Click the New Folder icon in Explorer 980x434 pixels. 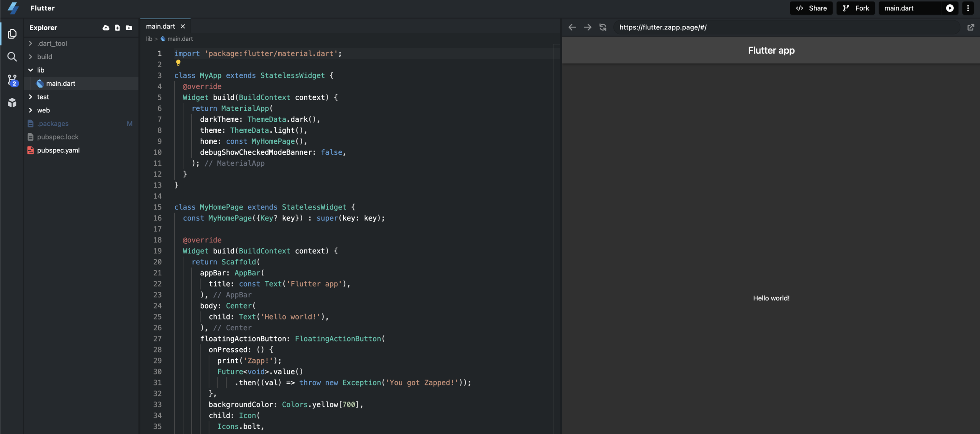click(129, 28)
